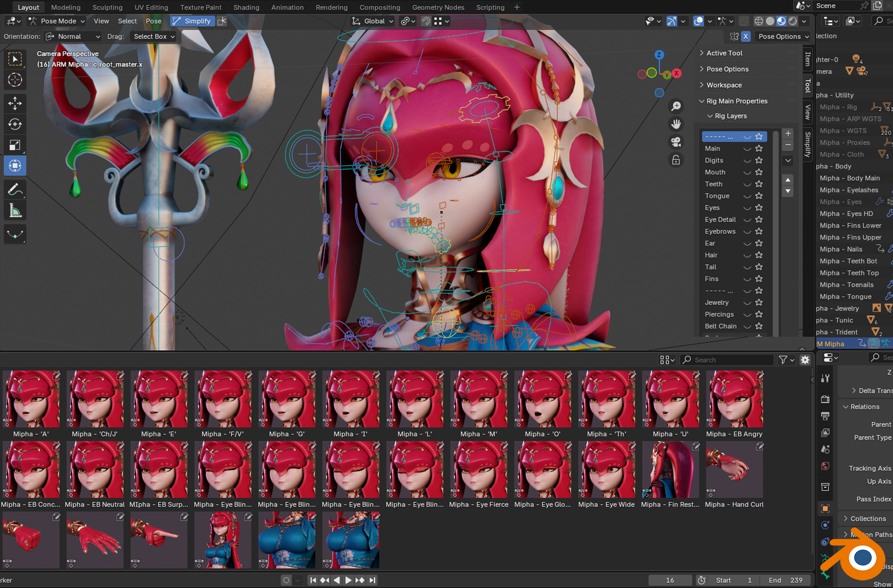This screenshot has height=588, width=893.
Task: Star the Eyebrows rig layer
Action: tap(759, 231)
